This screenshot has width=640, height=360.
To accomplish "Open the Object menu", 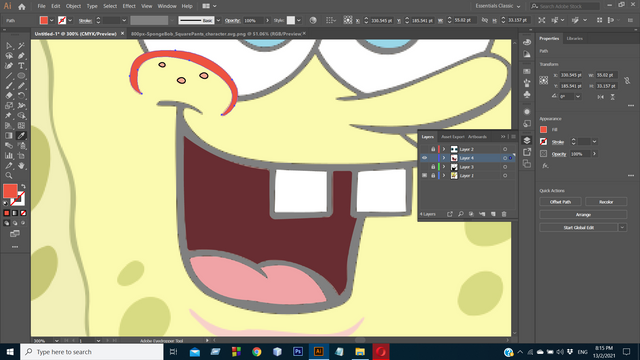I will pos(73,6).
